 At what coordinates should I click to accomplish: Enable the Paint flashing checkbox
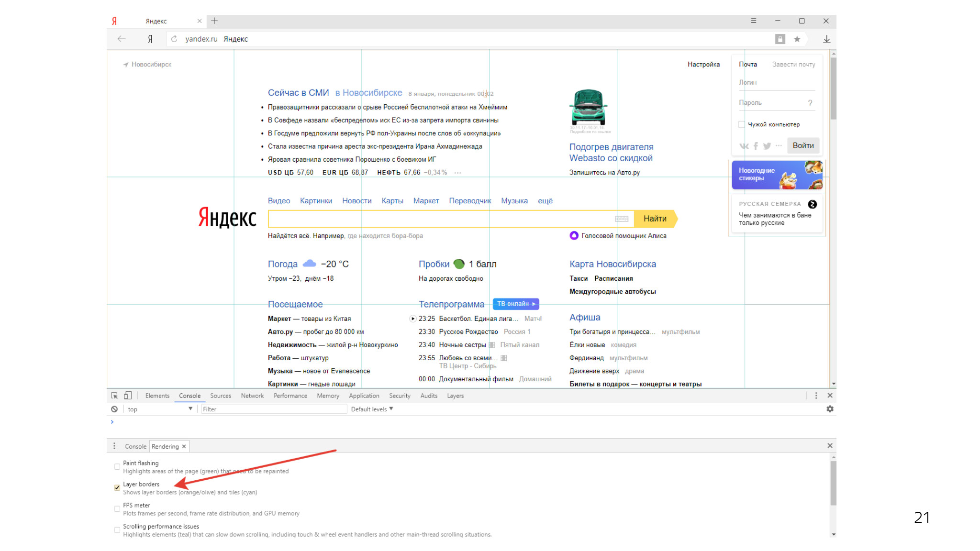117,467
